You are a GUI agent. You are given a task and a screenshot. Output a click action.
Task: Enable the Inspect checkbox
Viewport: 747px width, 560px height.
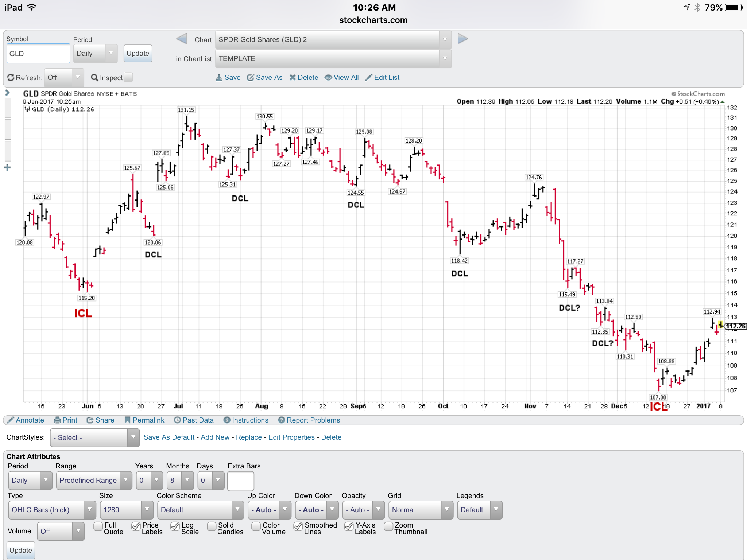coord(128,77)
